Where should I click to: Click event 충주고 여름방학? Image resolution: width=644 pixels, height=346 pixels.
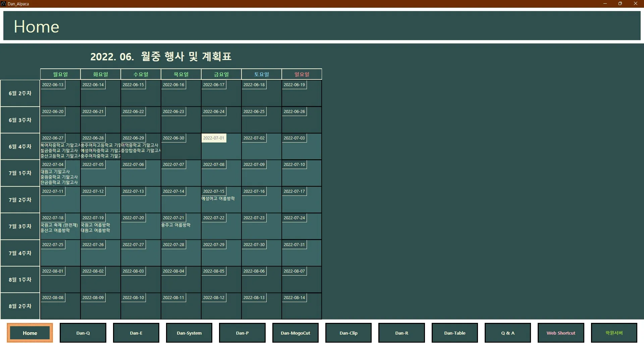pyautogui.click(x=176, y=225)
